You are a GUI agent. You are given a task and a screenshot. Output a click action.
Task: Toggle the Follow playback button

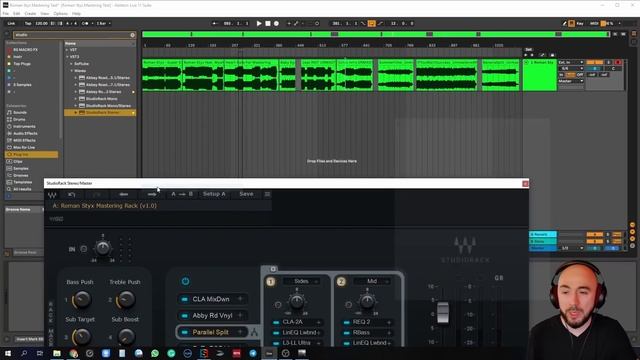[x=215, y=24]
